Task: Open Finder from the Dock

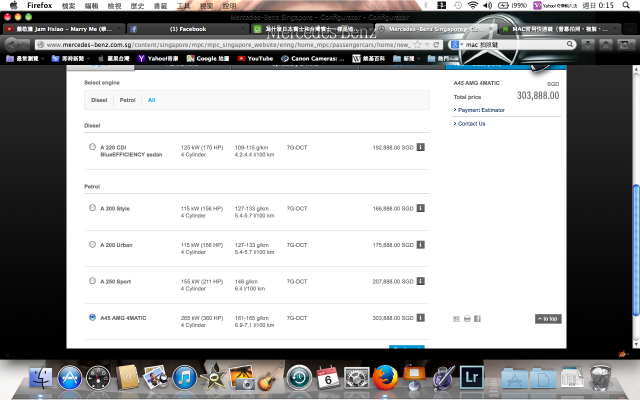Action: click(41, 377)
